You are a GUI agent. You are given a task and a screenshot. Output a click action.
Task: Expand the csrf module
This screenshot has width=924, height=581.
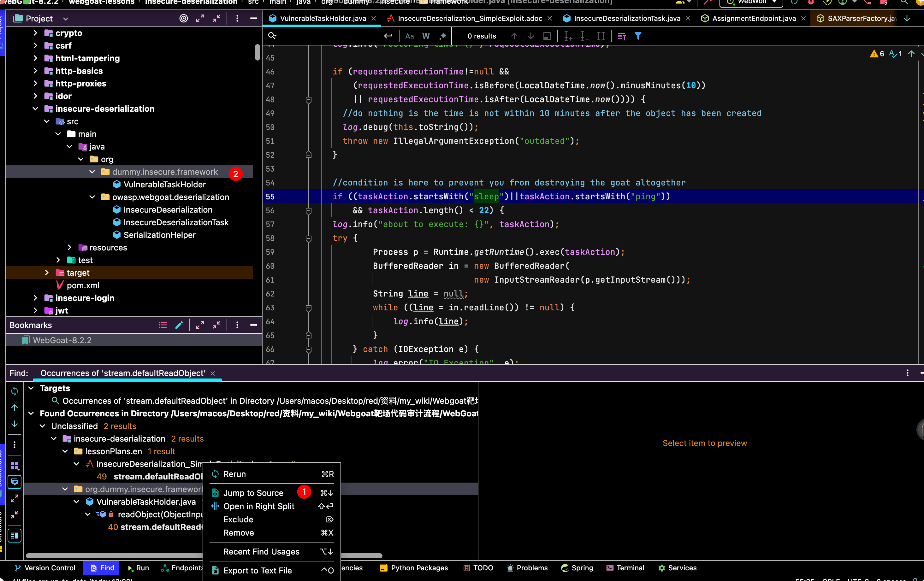(x=36, y=46)
